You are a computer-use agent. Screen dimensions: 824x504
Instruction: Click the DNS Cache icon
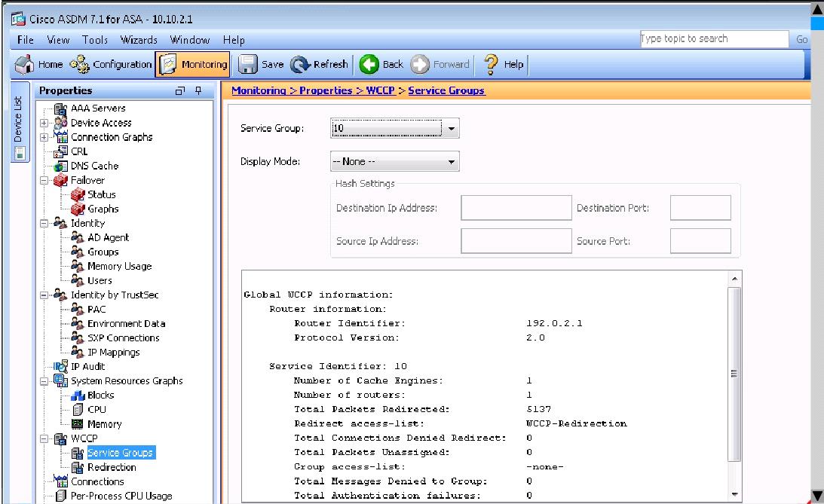click(x=61, y=166)
